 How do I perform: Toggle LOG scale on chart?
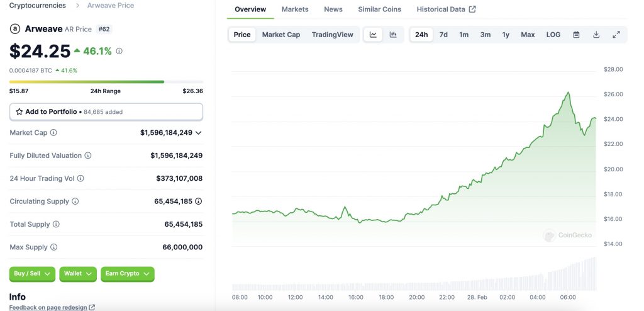(x=553, y=35)
